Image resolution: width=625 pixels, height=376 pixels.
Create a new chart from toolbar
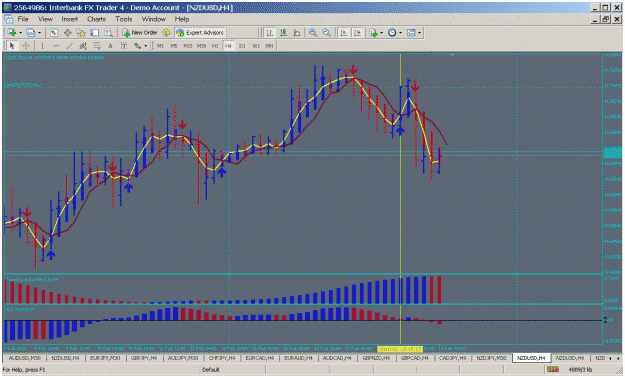[12, 33]
